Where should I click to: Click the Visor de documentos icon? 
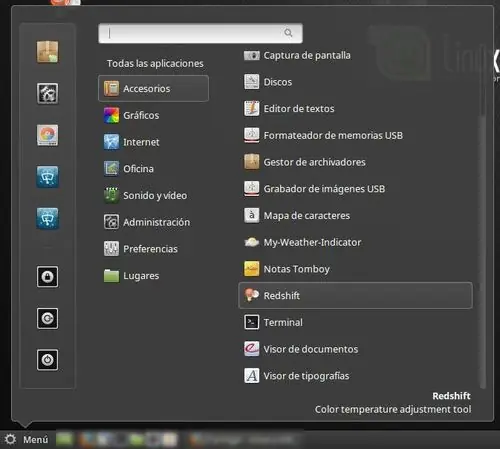coord(252,349)
